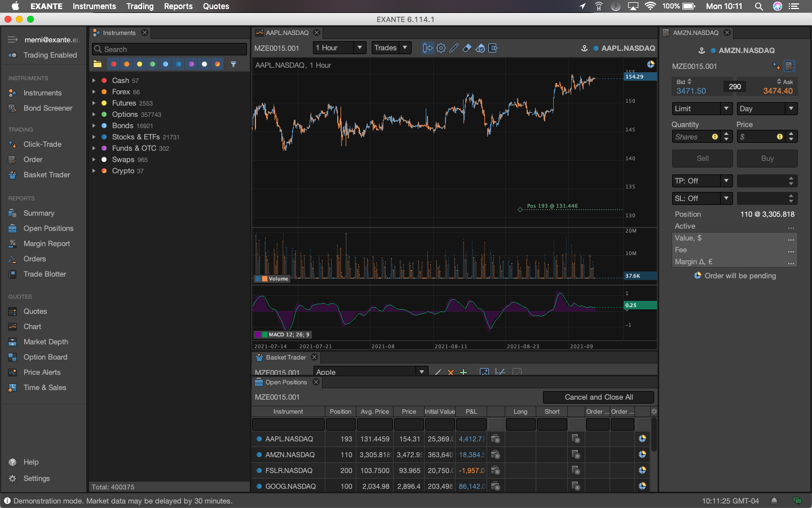This screenshot has width=812, height=508.
Task: Collapse the sidebar hamburger menu icon
Action: point(12,40)
